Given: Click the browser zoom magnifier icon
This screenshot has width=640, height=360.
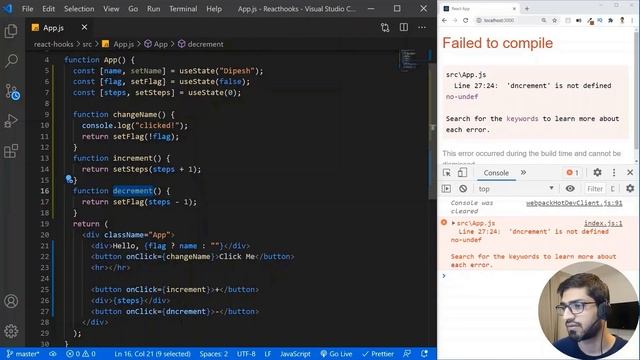Looking at the screenshot, I should pyautogui.click(x=544, y=20).
